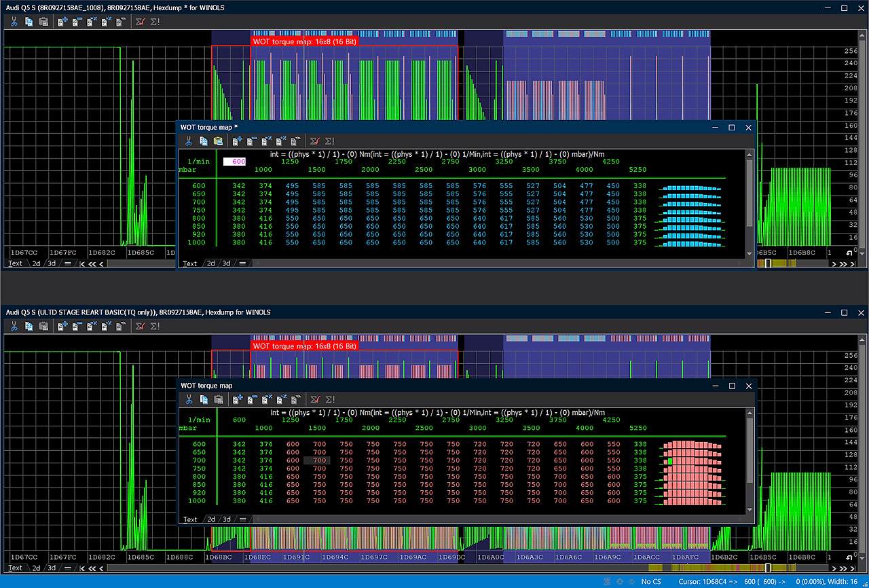Image resolution: width=869 pixels, height=588 pixels.
Task: Click scroll-down arrow of top hexdump vertical scrollbar
Action: point(862,253)
